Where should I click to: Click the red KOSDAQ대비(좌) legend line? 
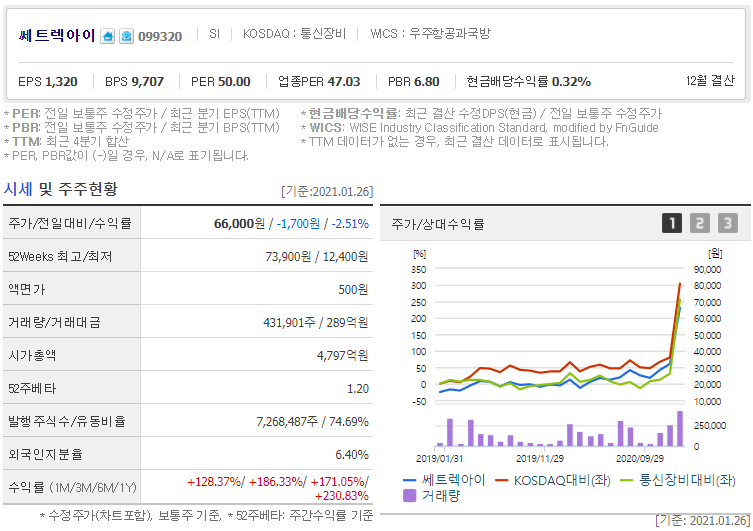(501, 480)
